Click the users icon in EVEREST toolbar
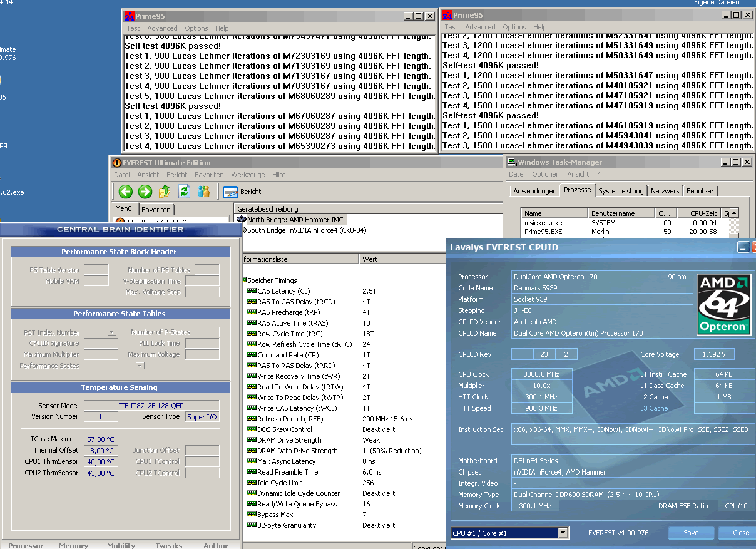The image size is (756, 549). [204, 191]
